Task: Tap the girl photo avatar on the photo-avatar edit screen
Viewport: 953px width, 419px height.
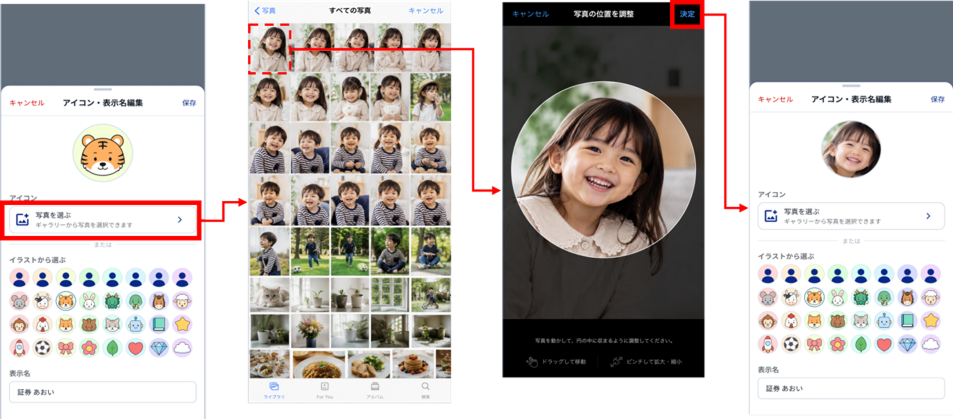Action: pyautogui.click(x=851, y=149)
